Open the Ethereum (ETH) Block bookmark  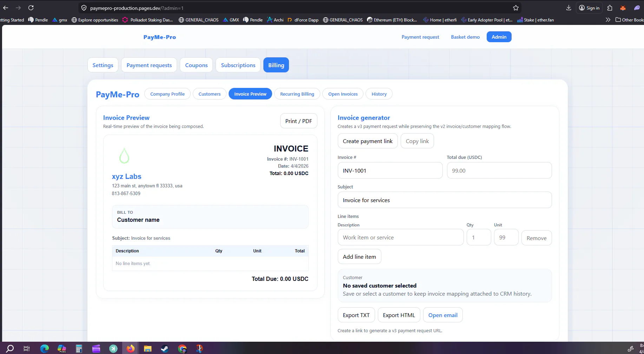(x=392, y=20)
